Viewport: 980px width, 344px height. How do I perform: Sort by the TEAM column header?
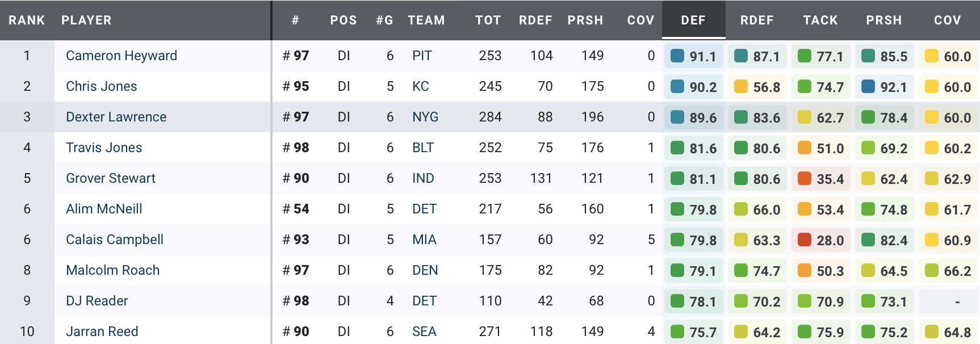pos(426,20)
